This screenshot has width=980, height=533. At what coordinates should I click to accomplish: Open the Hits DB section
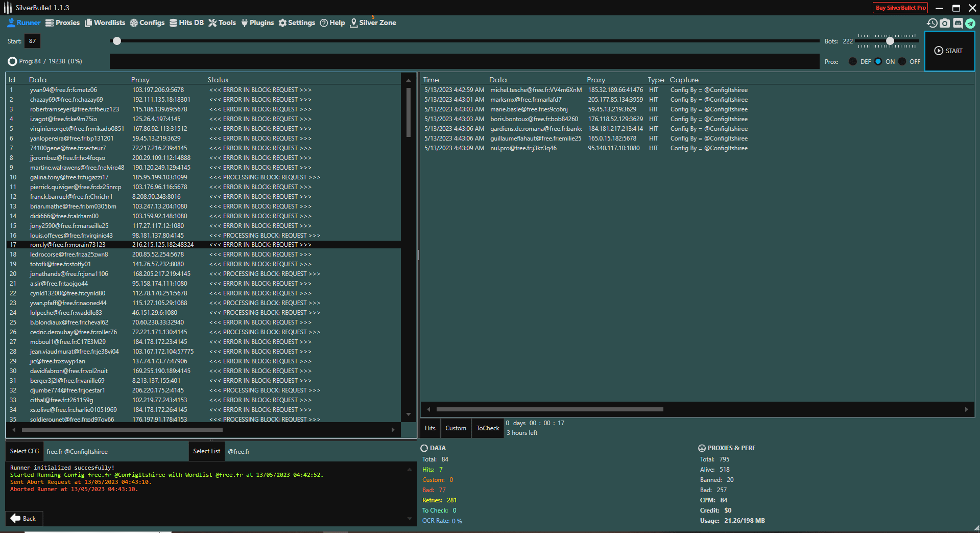(x=186, y=22)
